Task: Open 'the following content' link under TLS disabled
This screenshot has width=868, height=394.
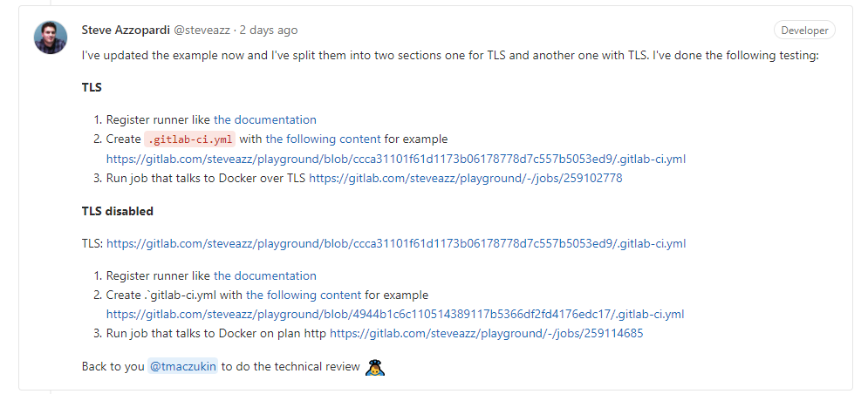Action: click(x=304, y=295)
